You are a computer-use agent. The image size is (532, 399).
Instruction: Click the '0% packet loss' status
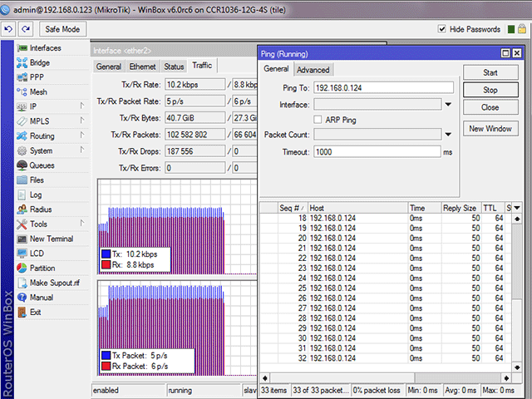click(377, 390)
